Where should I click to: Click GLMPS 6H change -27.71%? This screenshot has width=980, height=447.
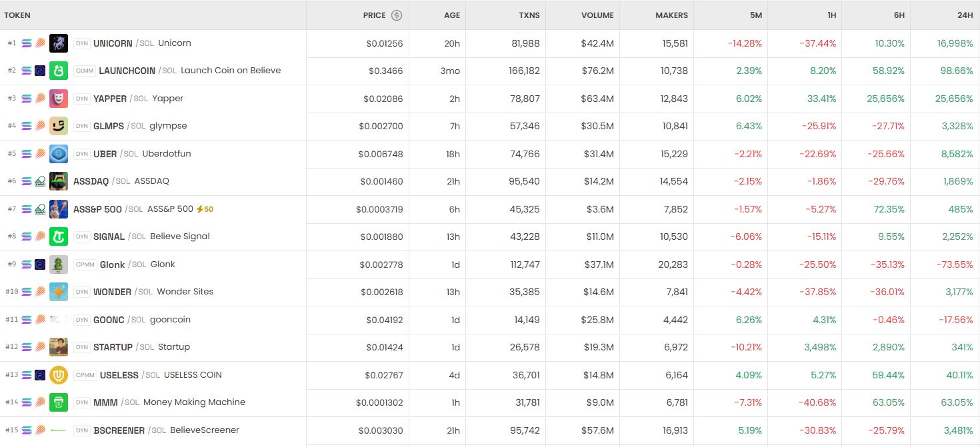click(886, 126)
